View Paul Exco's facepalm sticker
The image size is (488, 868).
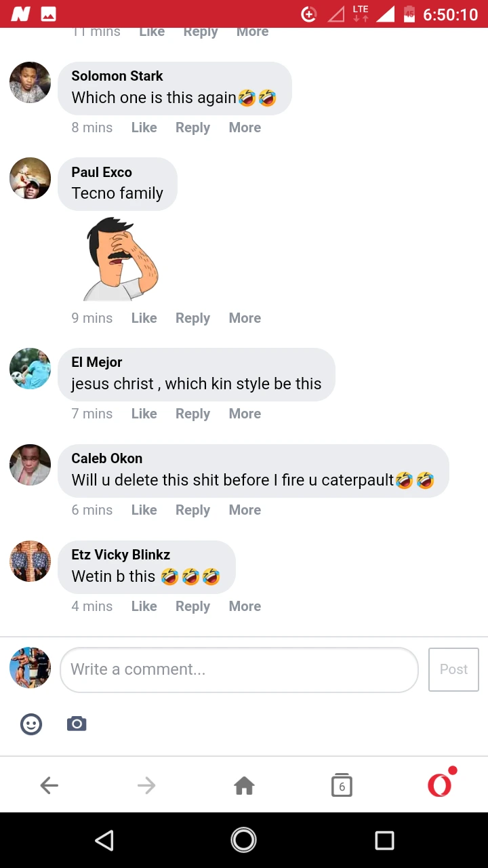coord(121,259)
